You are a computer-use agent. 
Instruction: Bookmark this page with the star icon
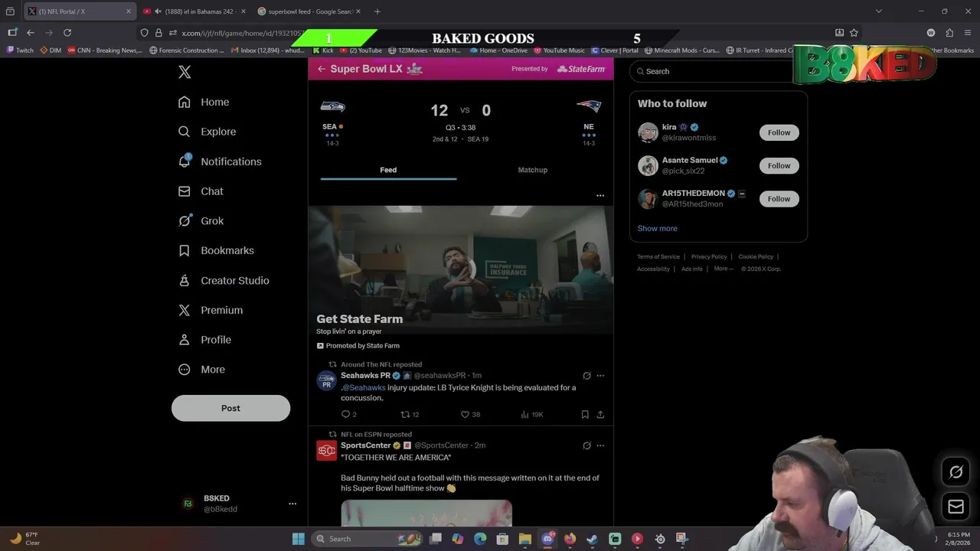(854, 33)
